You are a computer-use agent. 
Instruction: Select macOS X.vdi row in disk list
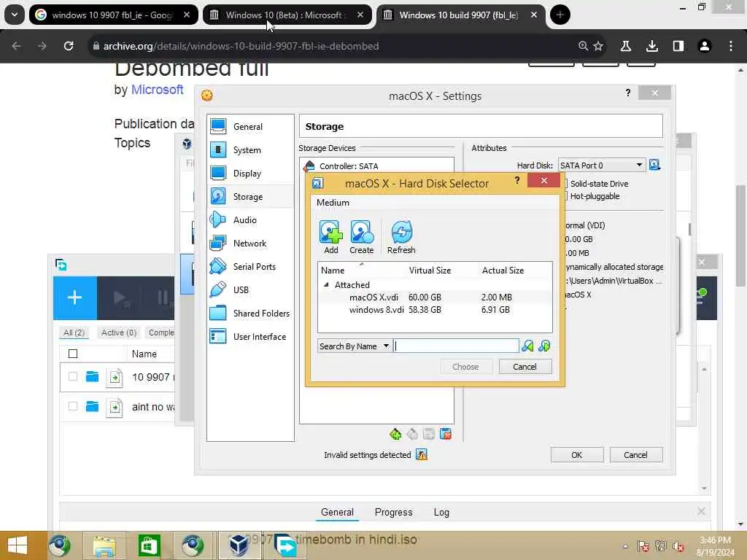pos(435,297)
